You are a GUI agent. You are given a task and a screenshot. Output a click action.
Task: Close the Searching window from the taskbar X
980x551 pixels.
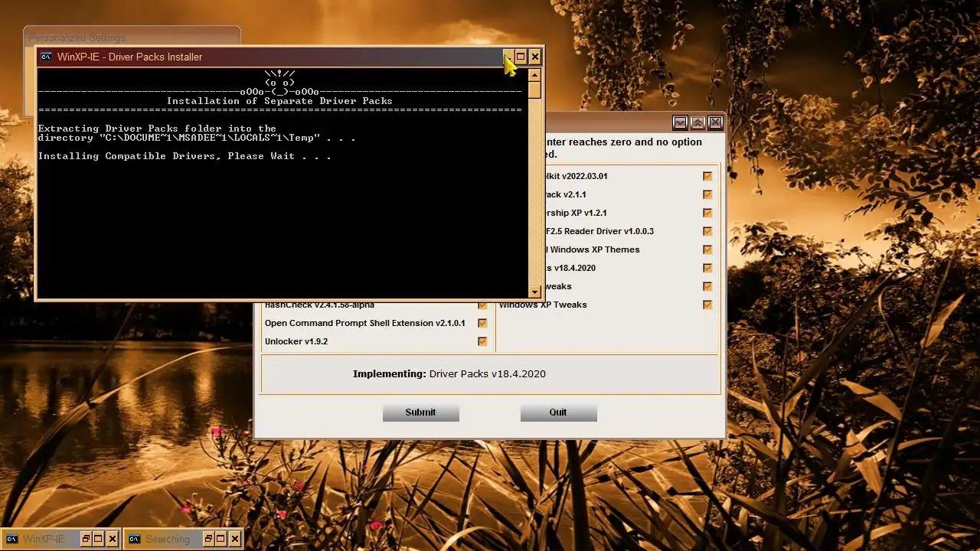click(x=234, y=539)
